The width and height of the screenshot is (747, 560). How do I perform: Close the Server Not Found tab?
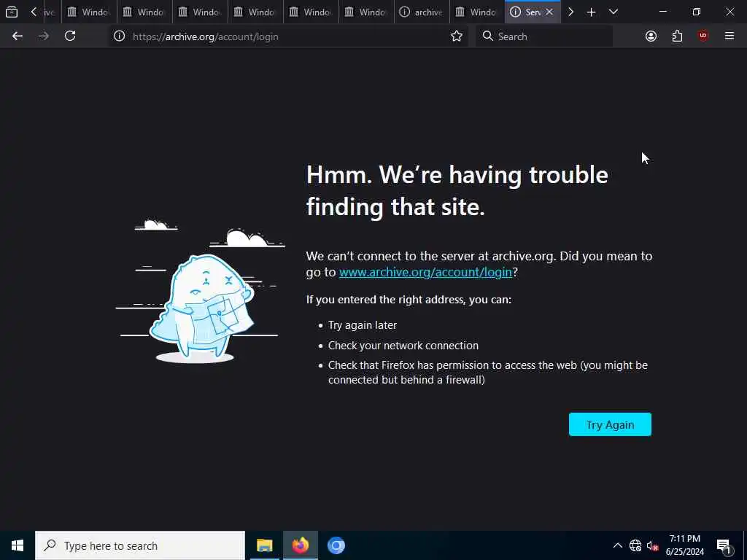pos(549,12)
